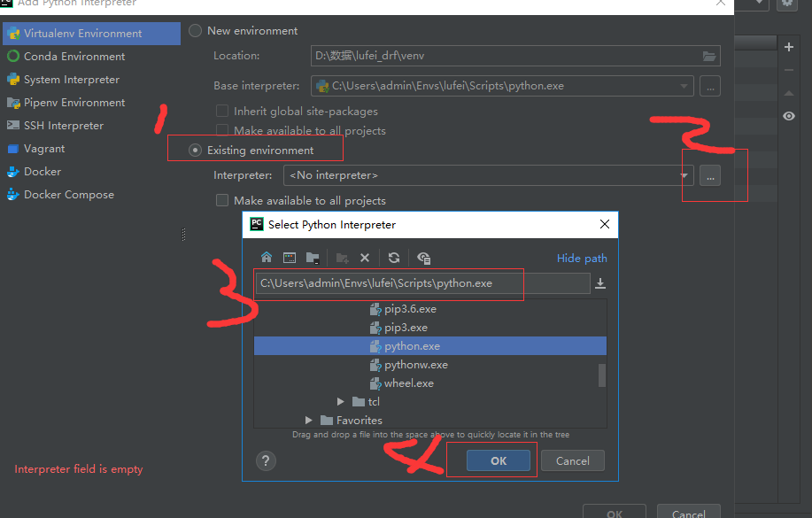The width and height of the screenshot is (812, 518).
Task: Click Hide path link
Action: tap(582, 258)
